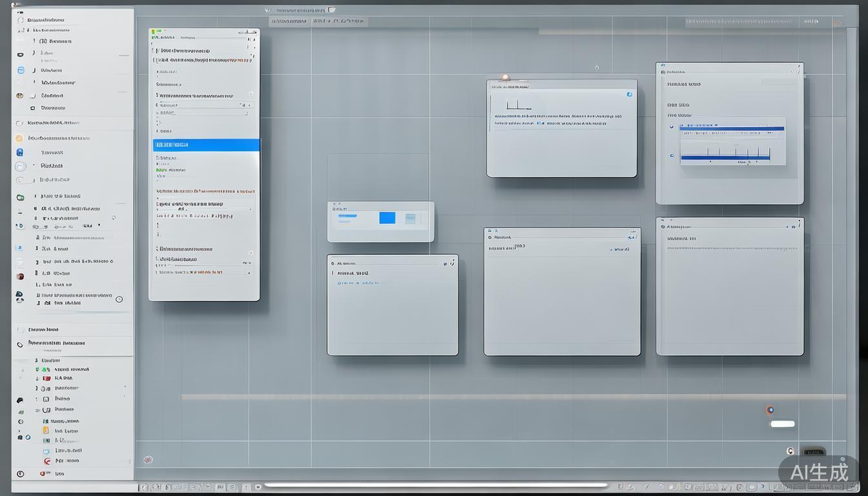Image resolution: width=868 pixels, height=496 pixels.
Task: Click the yellow document icon in the lower sidebar tree
Action: pos(46,430)
